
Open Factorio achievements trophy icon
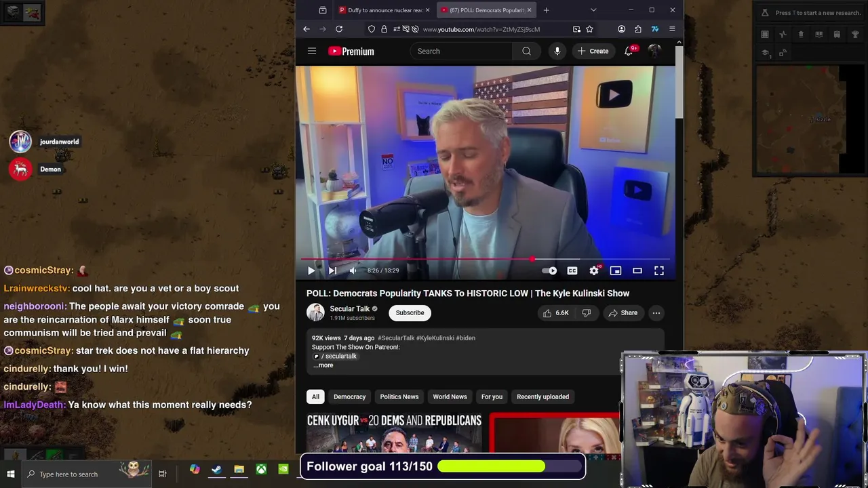click(854, 35)
